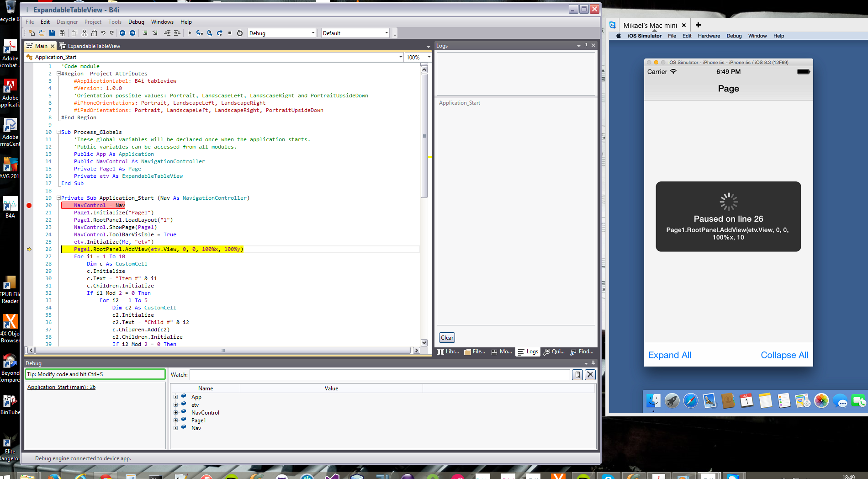Click the Step Over debug icon
This screenshot has width=868, height=479.
210,33
